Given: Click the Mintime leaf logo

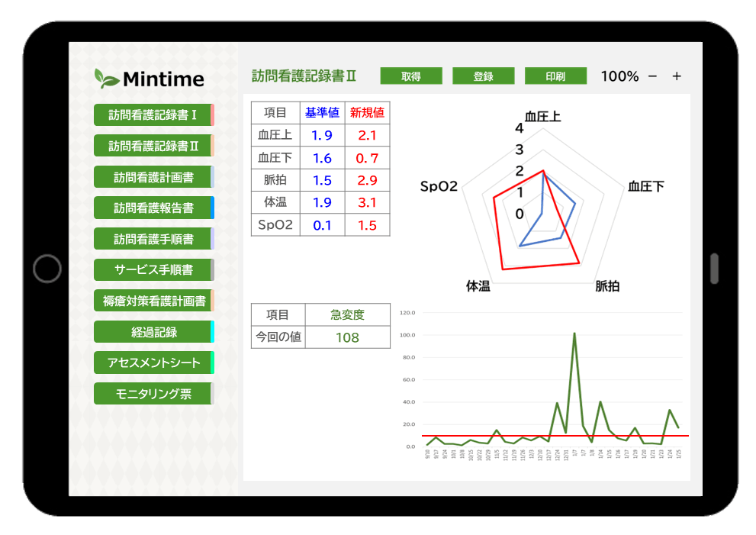Looking at the screenshot, I should click(106, 79).
